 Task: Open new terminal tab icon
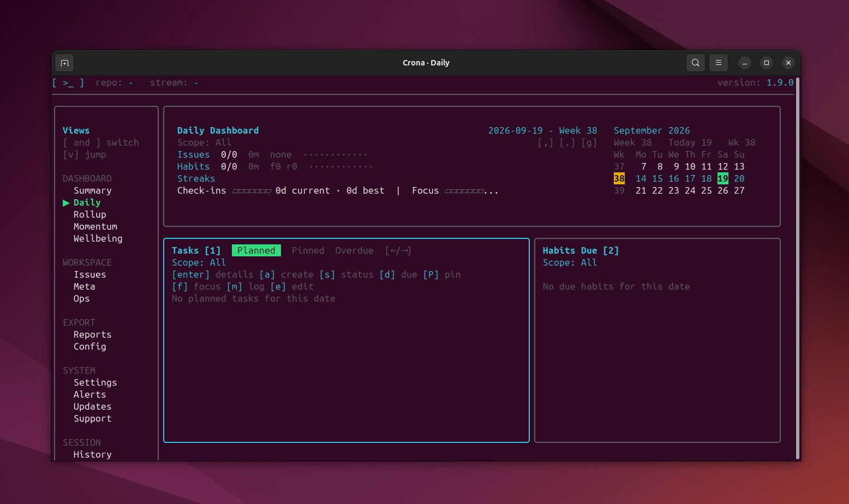click(x=64, y=63)
